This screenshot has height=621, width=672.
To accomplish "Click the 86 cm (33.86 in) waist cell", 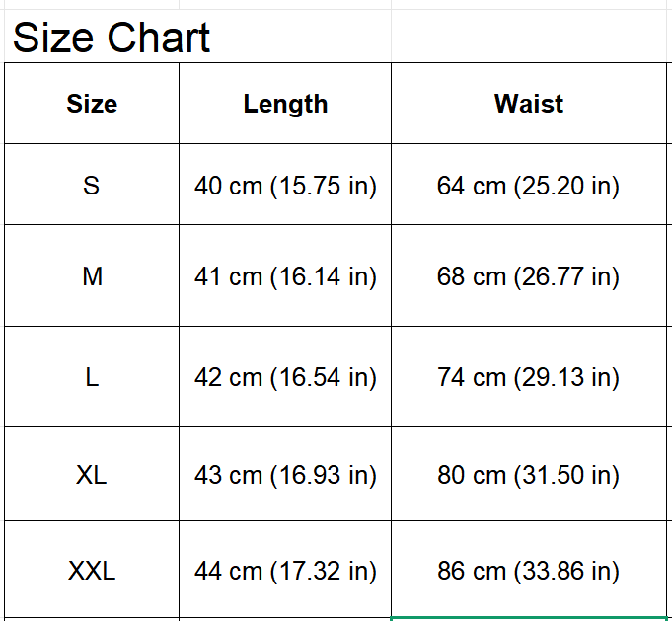I will pyautogui.click(x=529, y=570).
